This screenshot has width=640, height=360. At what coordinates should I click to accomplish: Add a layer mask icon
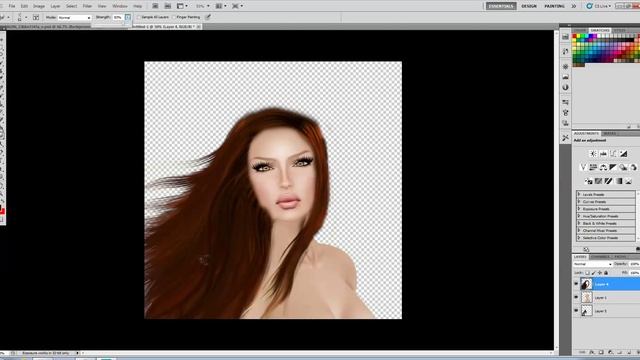tap(601, 352)
